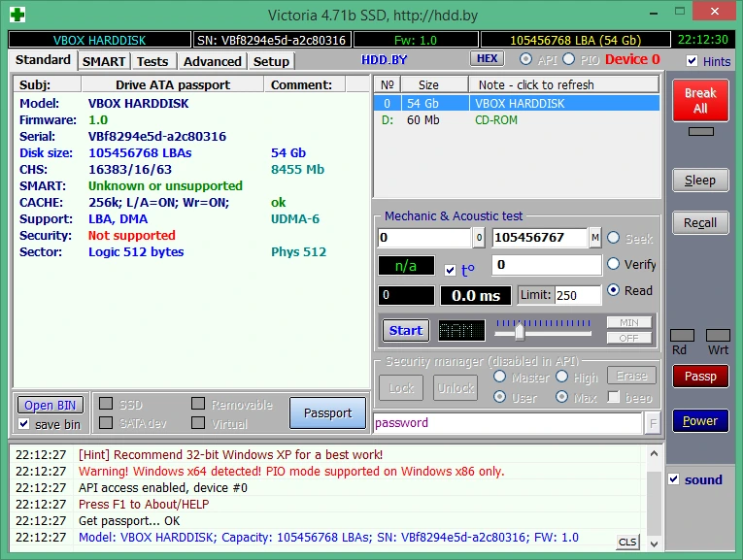Select the PIO radio button

[568, 59]
